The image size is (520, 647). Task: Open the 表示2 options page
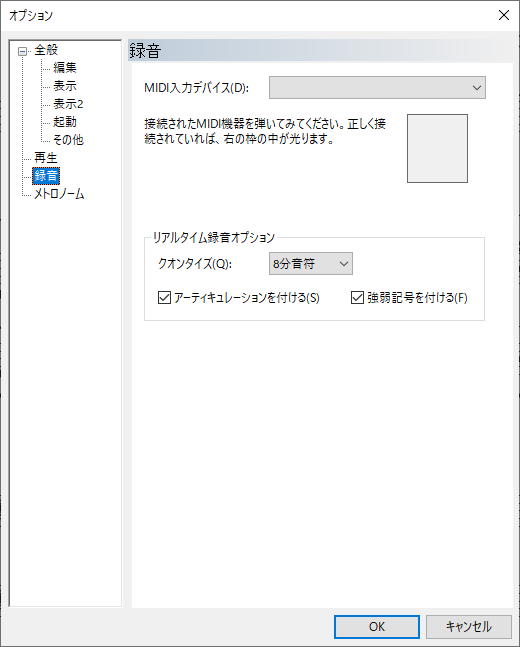pos(68,104)
